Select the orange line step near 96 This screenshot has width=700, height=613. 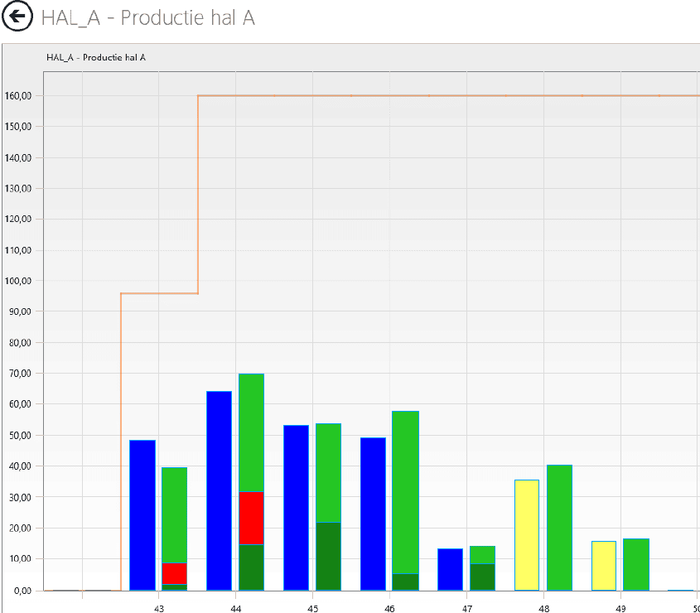159,293
